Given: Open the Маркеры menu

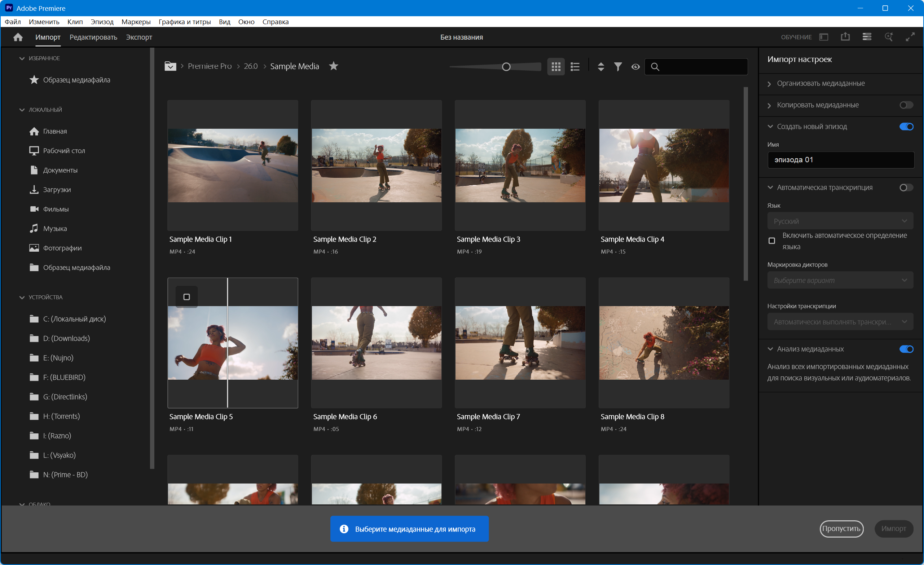Looking at the screenshot, I should coord(136,22).
